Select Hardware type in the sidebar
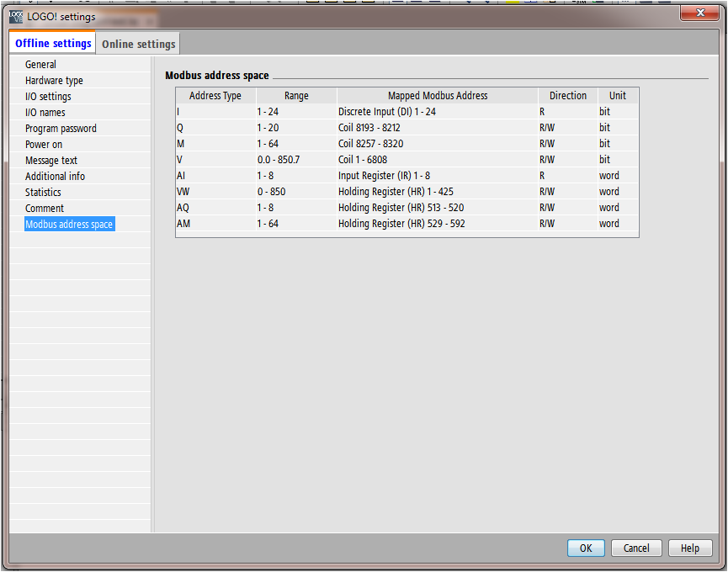The height and width of the screenshot is (572, 728). click(54, 81)
